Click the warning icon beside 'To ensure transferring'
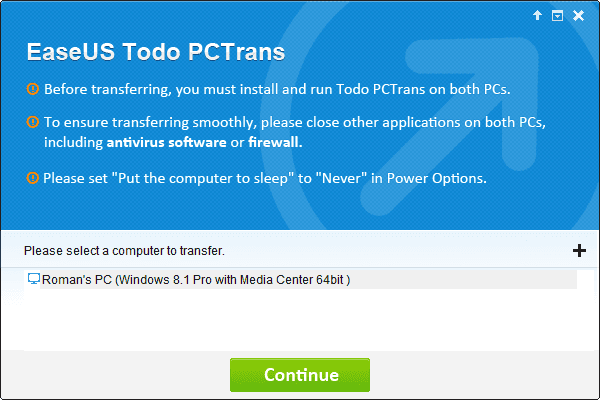Image resolution: width=600 pixels, height=400 pixels. coord(33,122)
